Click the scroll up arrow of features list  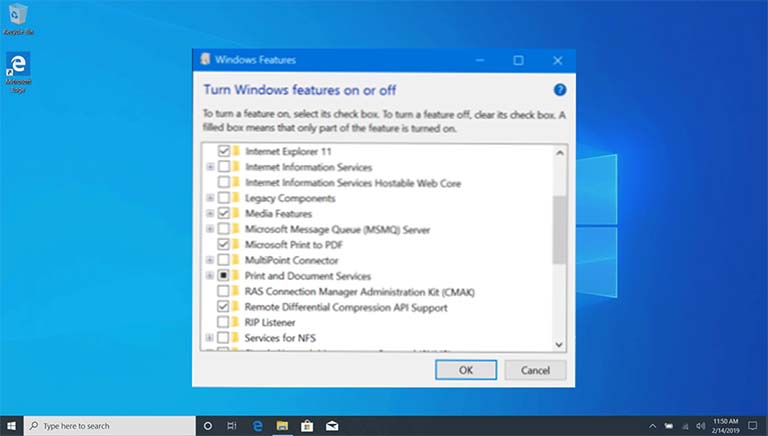[559, 153]
